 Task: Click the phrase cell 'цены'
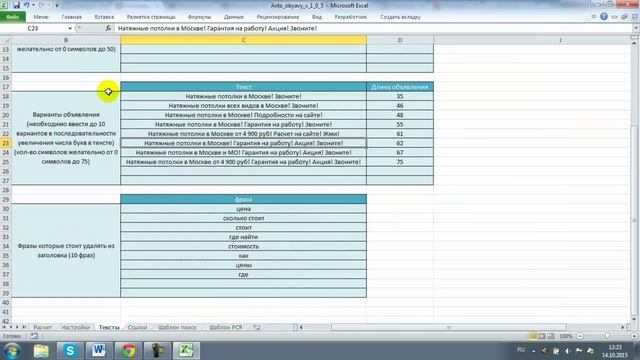pyautogui.click(x=243, y=265)
